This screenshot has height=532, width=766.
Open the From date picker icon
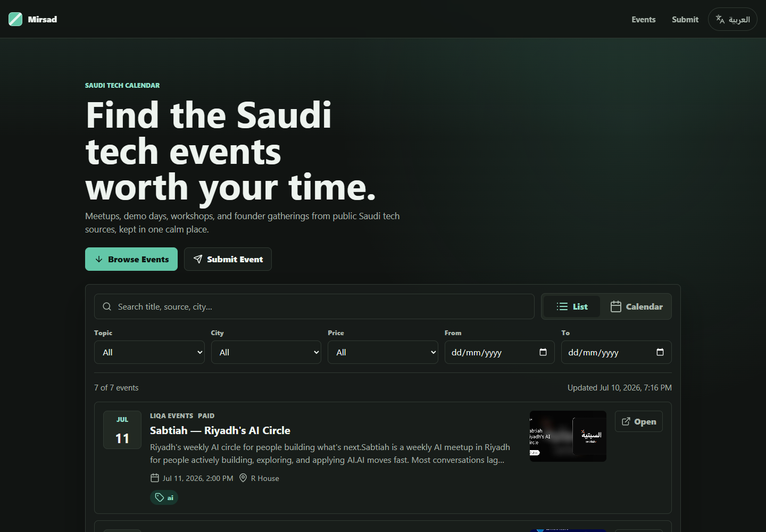point(543,352)
